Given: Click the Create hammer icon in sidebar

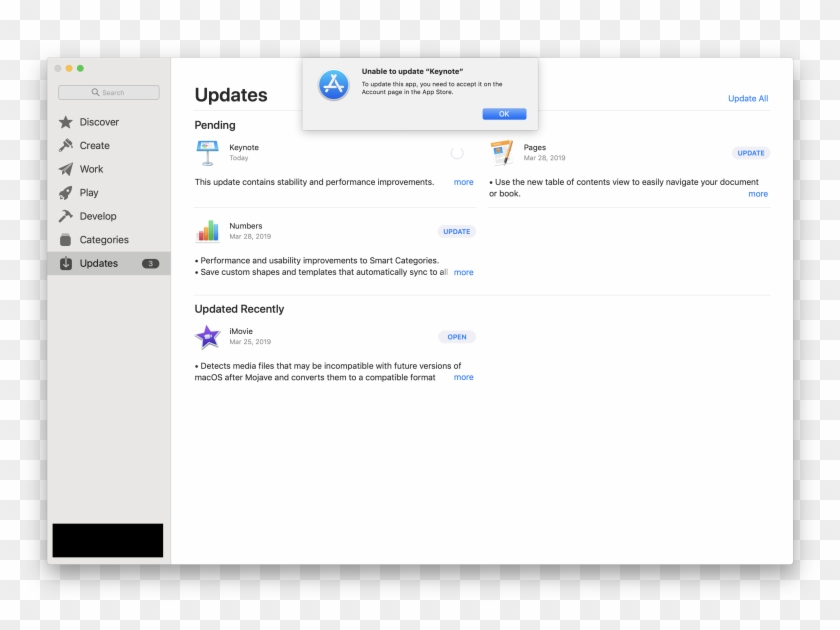Looking at the screenshot, I should pyautogui.click(x=66, y=146).
